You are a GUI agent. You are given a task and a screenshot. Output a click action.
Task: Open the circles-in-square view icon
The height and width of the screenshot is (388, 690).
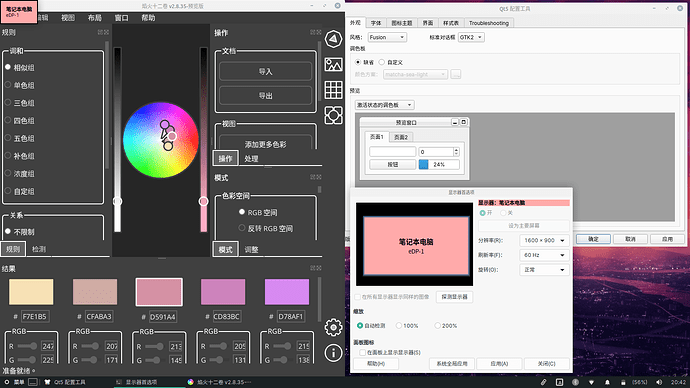(x=333, y=115)
